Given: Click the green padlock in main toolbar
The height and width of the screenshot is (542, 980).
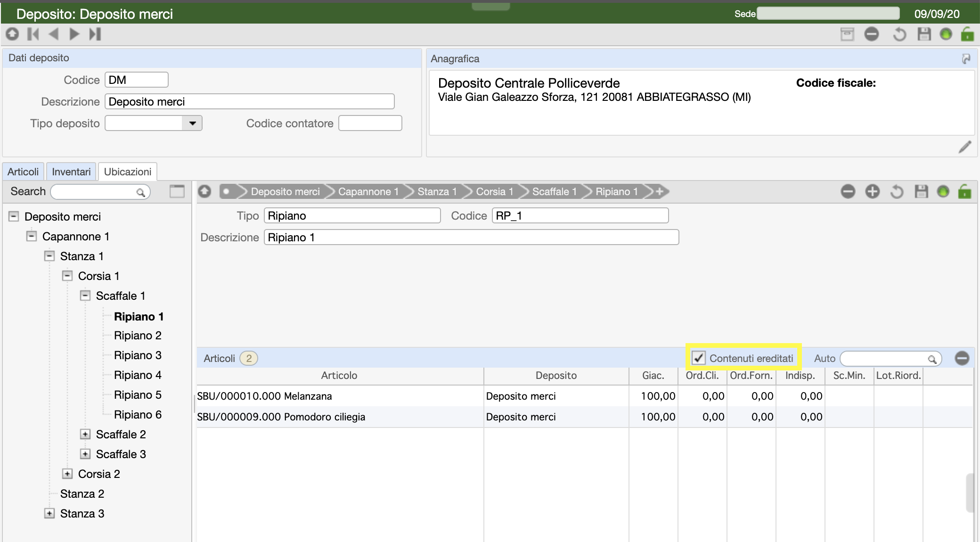Looking at the screenshot, I should (967, 33).
